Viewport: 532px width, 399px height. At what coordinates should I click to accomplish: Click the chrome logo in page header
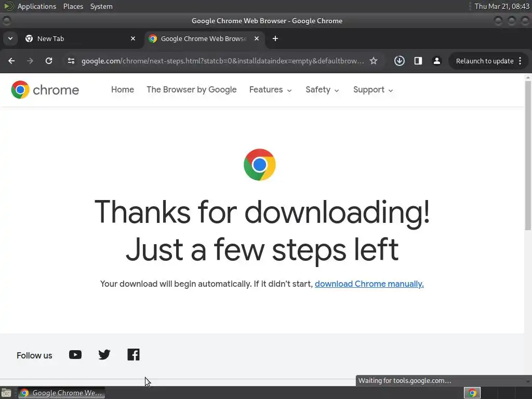coord(45,90)
